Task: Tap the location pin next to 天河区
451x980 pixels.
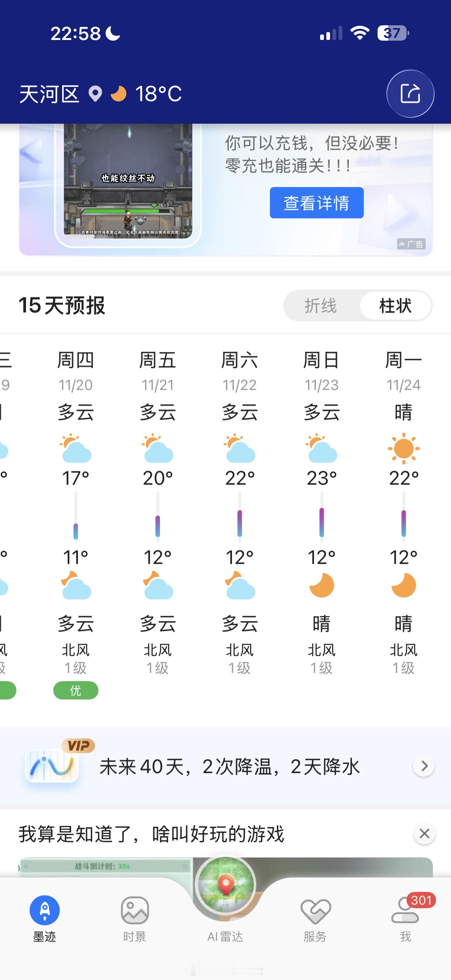Action: point(95,94)
